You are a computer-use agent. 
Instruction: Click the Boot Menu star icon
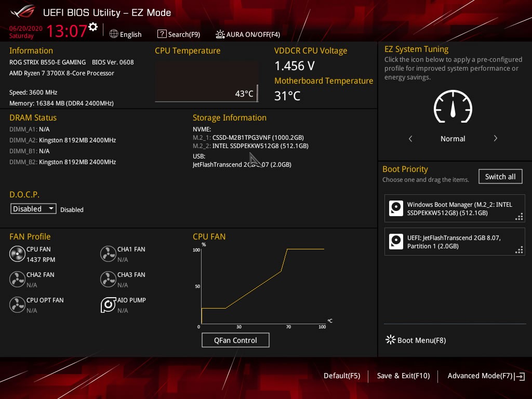coord(391,340)
